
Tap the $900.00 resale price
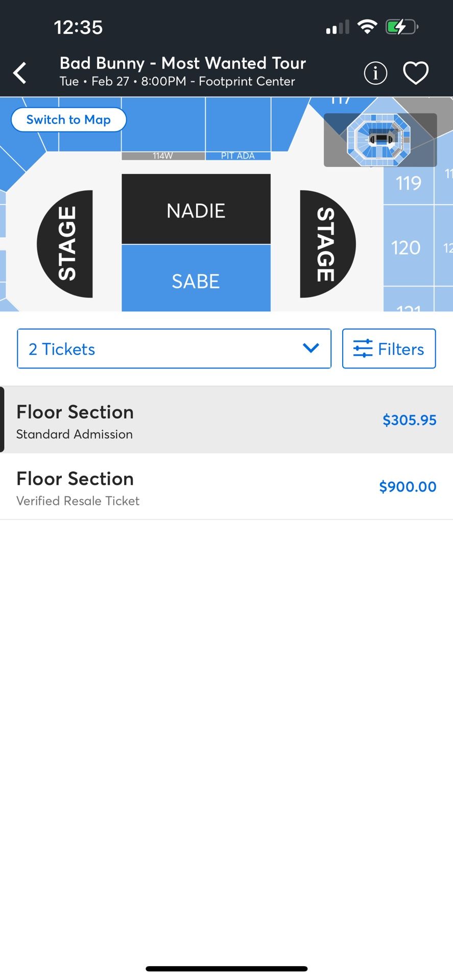click(x=408, y=486)
